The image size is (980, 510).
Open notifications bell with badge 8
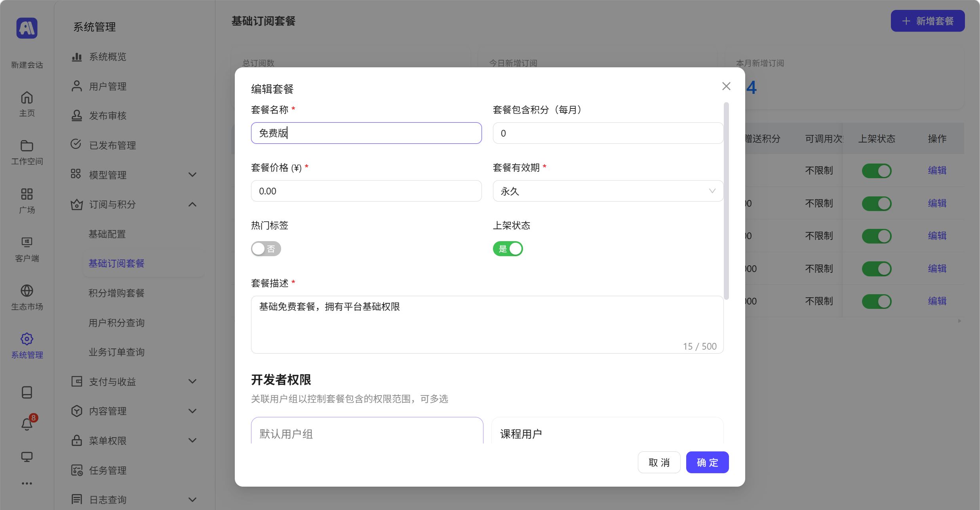click(x=27, y=424)
